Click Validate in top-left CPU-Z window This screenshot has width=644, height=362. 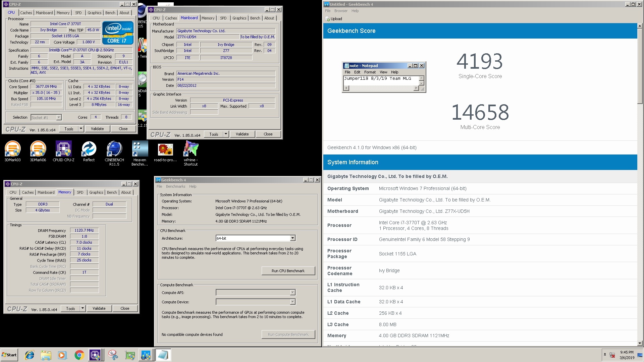click(97, 129)
